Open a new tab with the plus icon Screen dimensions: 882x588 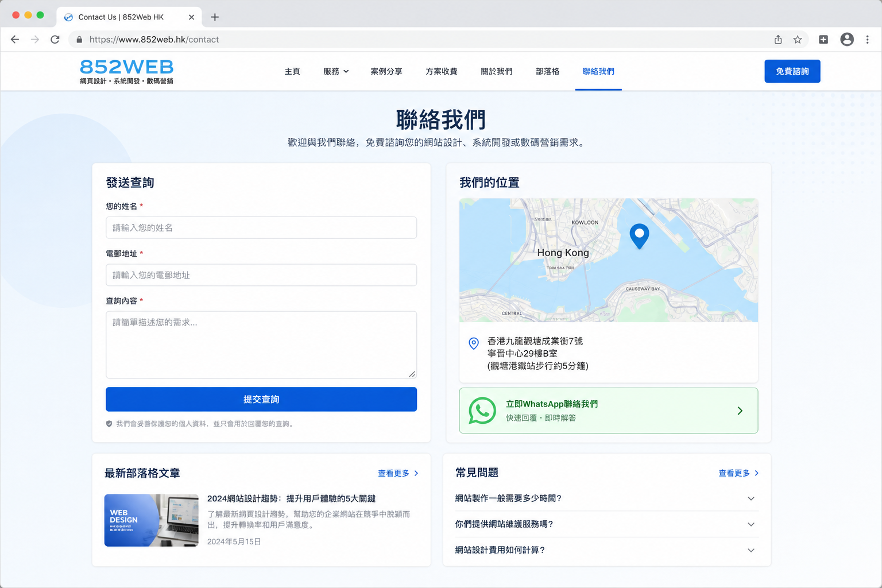(x=215, y=17)
